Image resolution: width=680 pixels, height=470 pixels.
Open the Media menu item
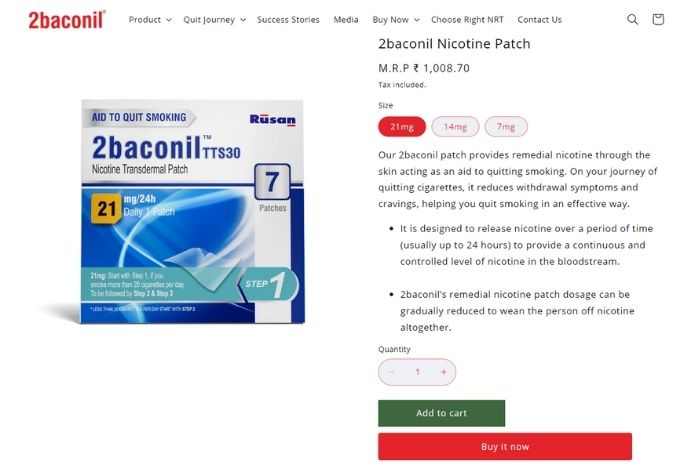tap(346, 20)
